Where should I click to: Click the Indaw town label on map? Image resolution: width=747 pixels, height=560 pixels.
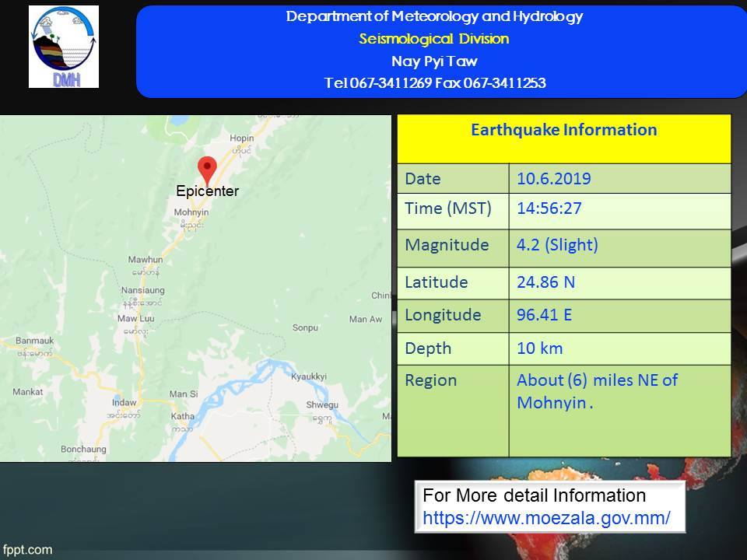coord(124,402)
